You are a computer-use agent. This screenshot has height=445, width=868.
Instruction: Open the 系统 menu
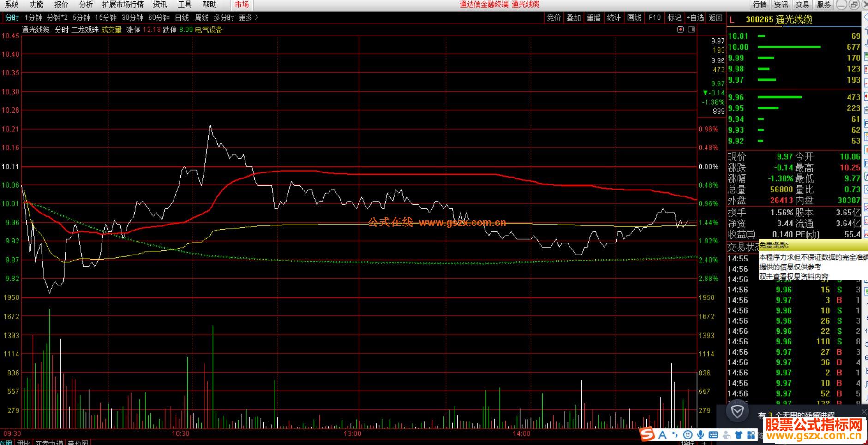coord(12,5)
